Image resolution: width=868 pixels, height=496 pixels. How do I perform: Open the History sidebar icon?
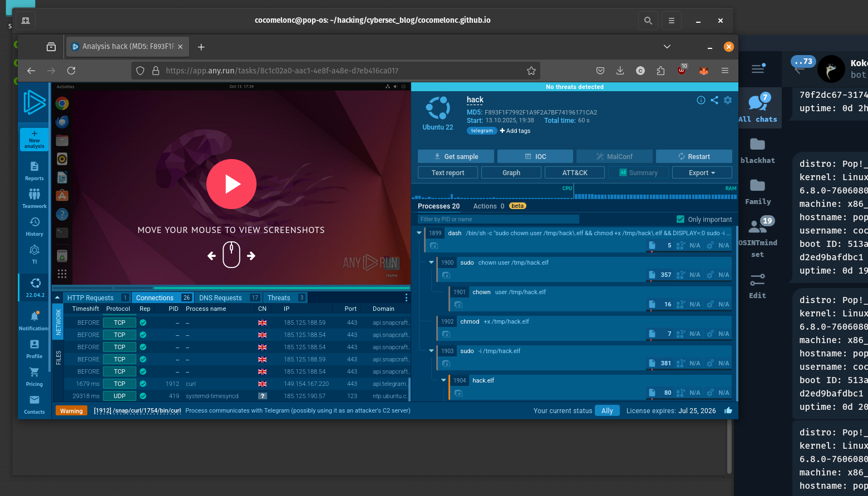[34, 226]
